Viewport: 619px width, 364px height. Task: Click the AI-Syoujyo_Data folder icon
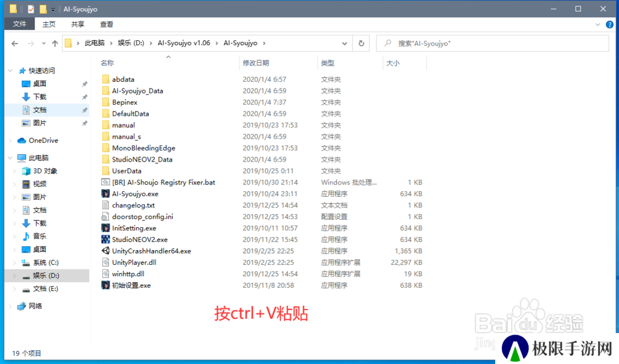[105, 91]
